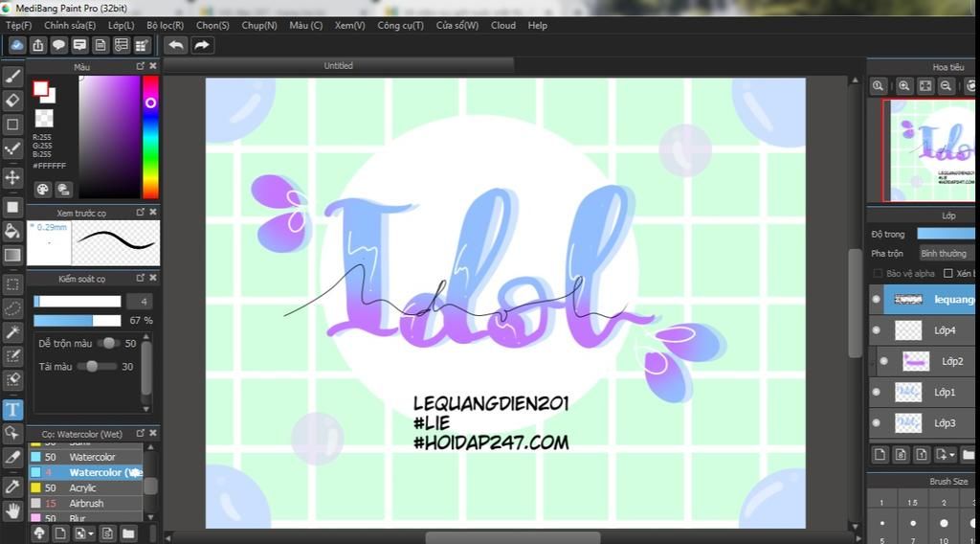
Task: Select the Lasso tool
Action: click(12, 308)
